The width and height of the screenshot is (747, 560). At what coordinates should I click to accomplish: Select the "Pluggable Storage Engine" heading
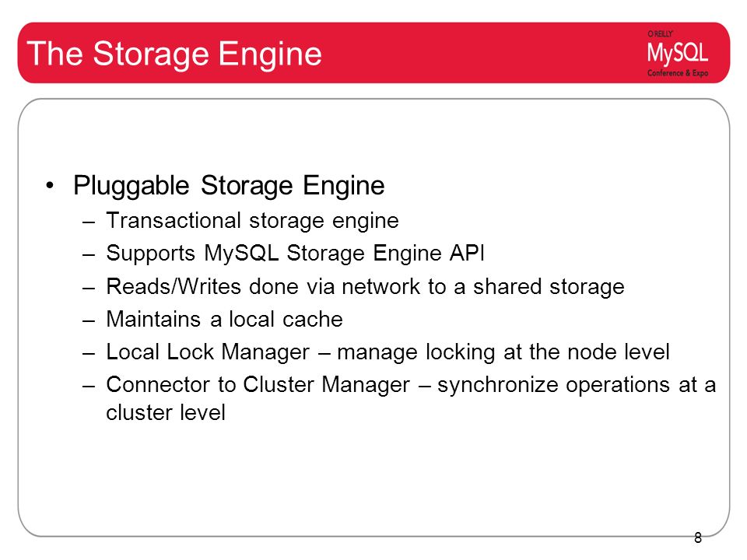229,186
